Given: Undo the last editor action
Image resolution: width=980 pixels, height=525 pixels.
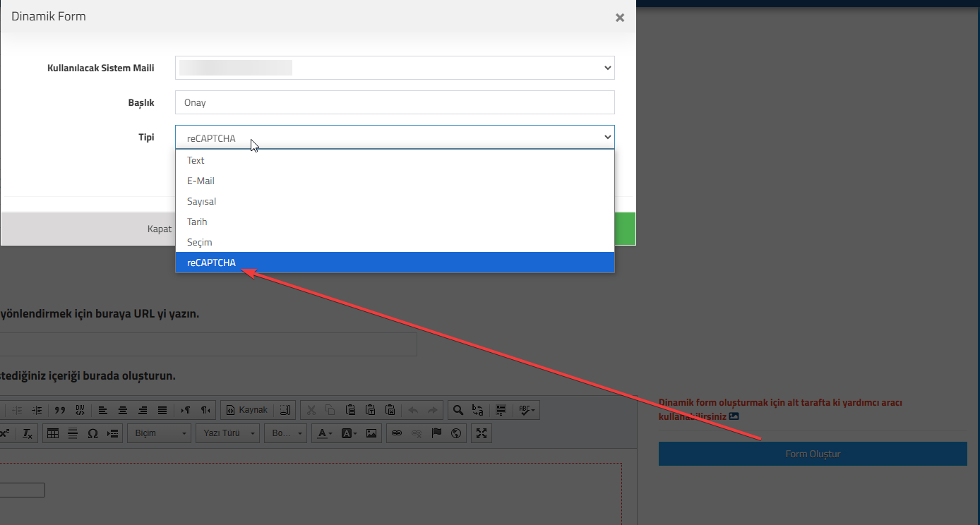Looking at the screenshot, I should click(x=413, y=410).
